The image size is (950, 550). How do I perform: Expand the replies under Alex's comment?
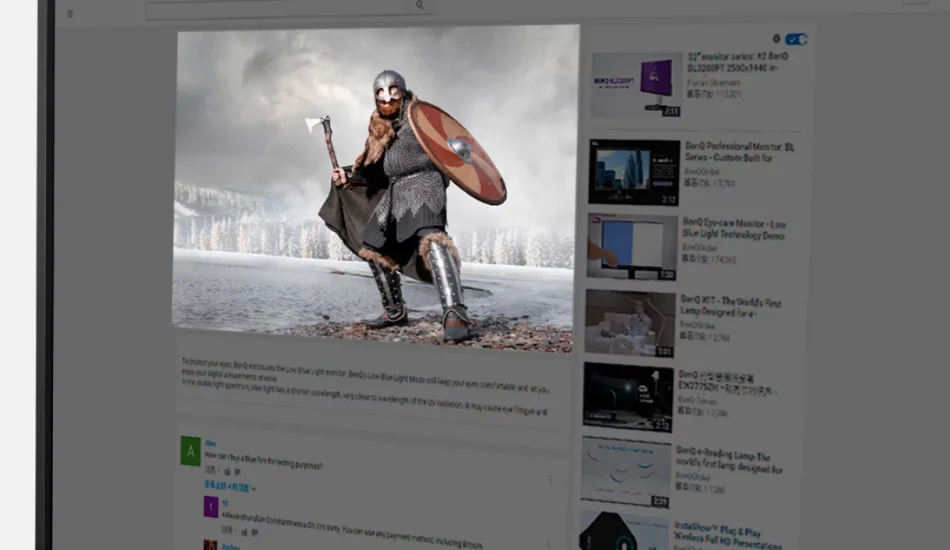(230, 487)
